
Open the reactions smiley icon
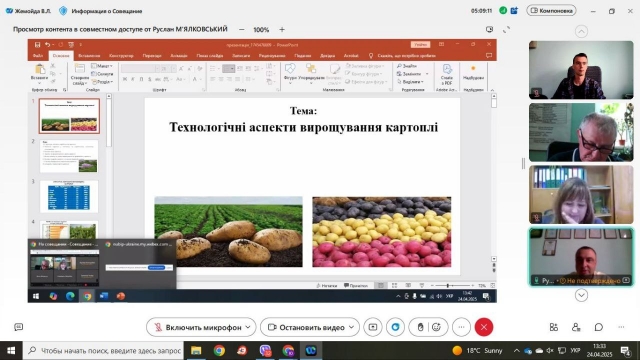(x=436, y=327)
